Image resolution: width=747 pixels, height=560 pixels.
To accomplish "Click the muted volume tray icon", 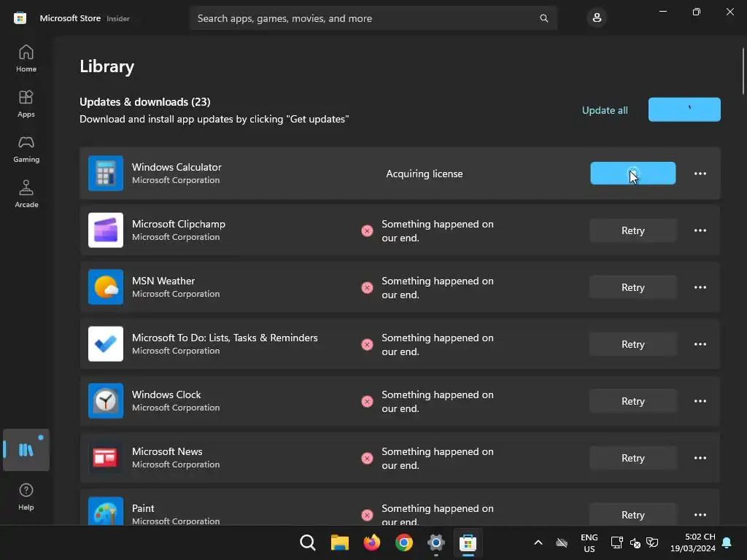I will click(x=635, y=542).
